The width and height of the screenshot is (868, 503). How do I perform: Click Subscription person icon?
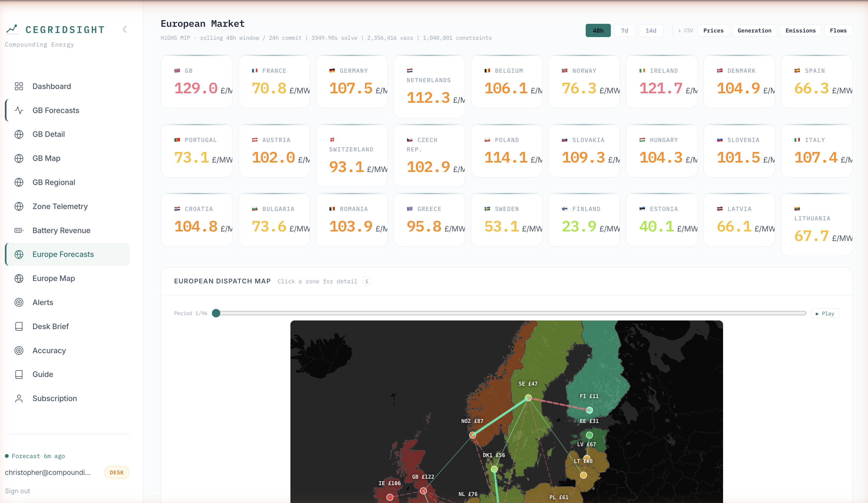[19, 399]
